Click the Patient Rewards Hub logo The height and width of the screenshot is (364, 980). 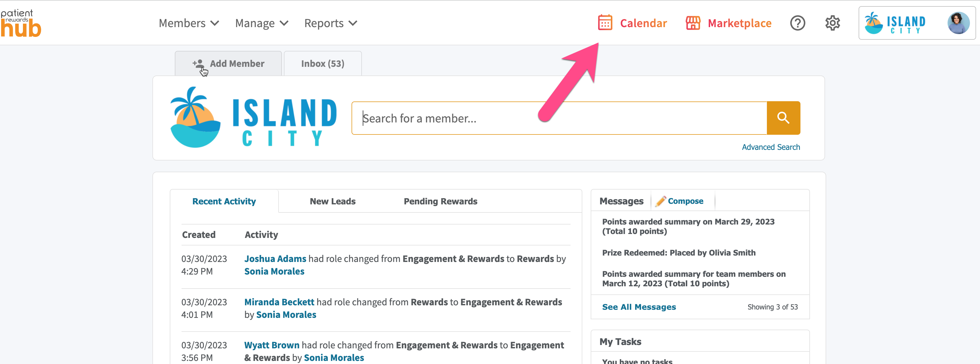click(21, 23)
